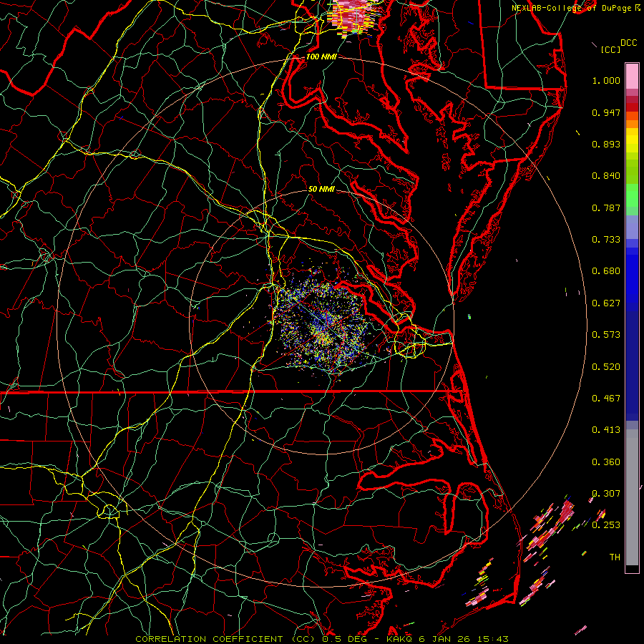The width and height of the screenshot is (644, 644).
Task: Click the DCC label above the color scale
Action: [x=628, y=43]
